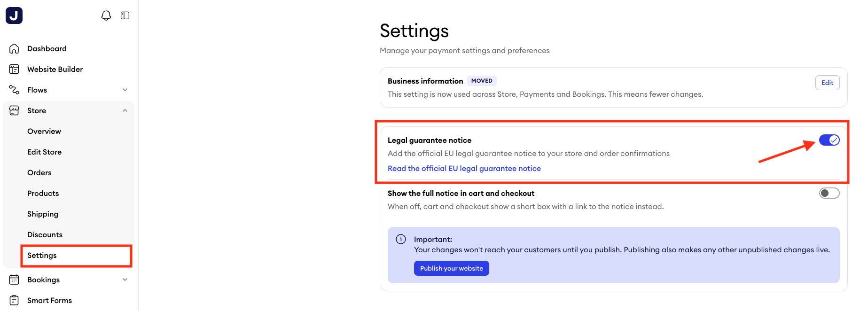Enable Show the full notice toggle
This screenshot has height=311, width=868.
[829, 193]
